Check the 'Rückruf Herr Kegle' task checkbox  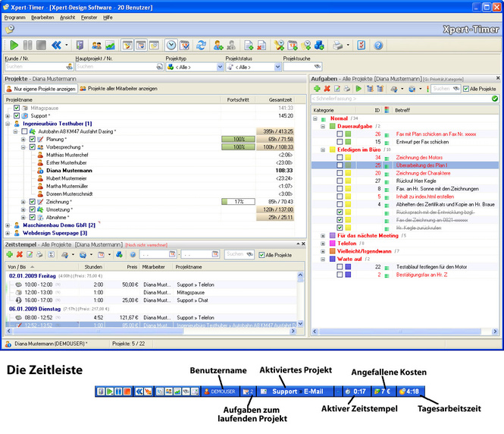tap(340, 181)
